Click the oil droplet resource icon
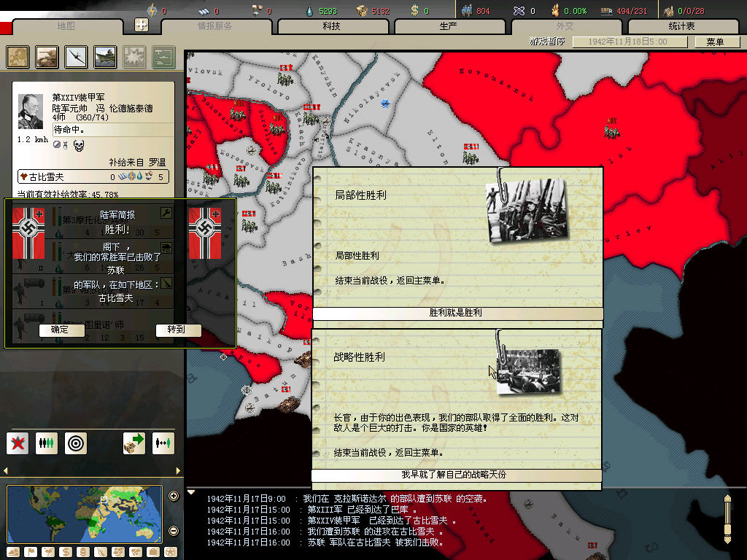The image size is (747, 560). point(309,10)
